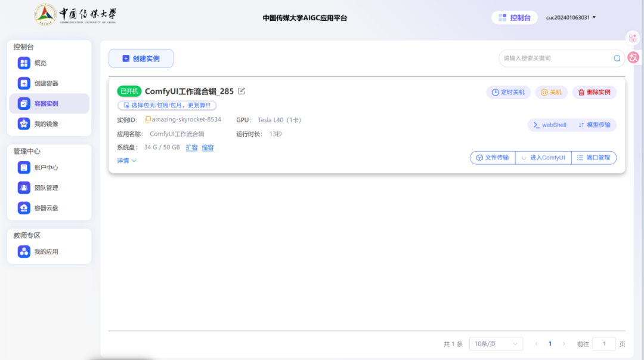Click the 我的应用 icon
The image size is (644, 360).
[24, 251]
